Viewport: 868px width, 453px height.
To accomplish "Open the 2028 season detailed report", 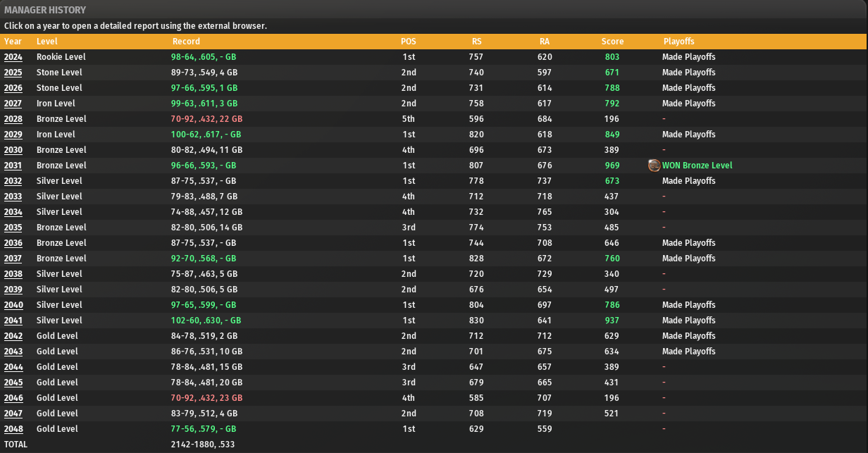I will click(x=13, y=119).
